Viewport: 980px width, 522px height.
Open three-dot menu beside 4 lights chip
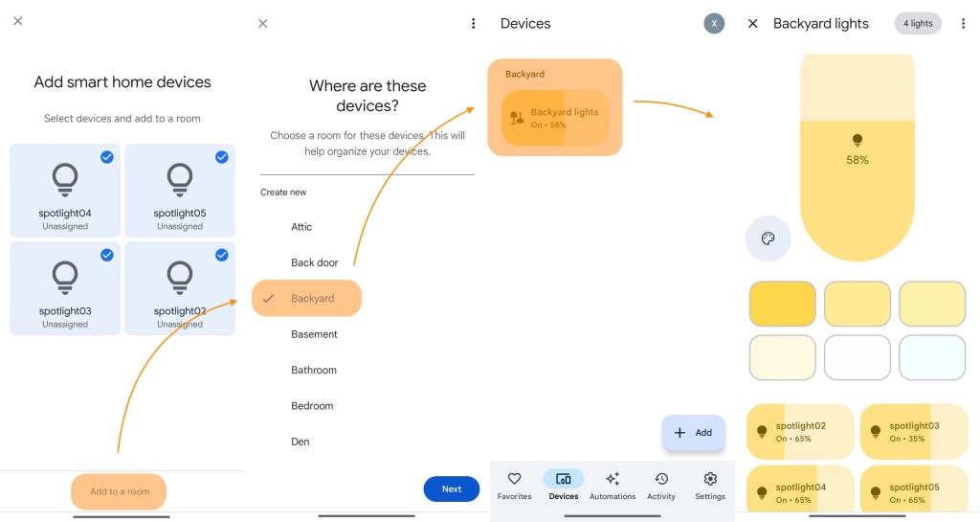(963, 24)
